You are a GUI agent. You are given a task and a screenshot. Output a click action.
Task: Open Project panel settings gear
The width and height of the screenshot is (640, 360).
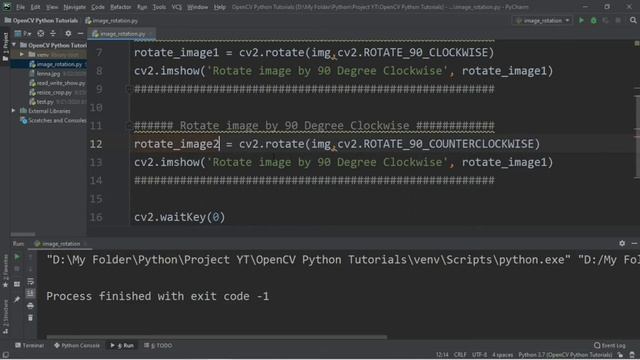pos(68,33)
